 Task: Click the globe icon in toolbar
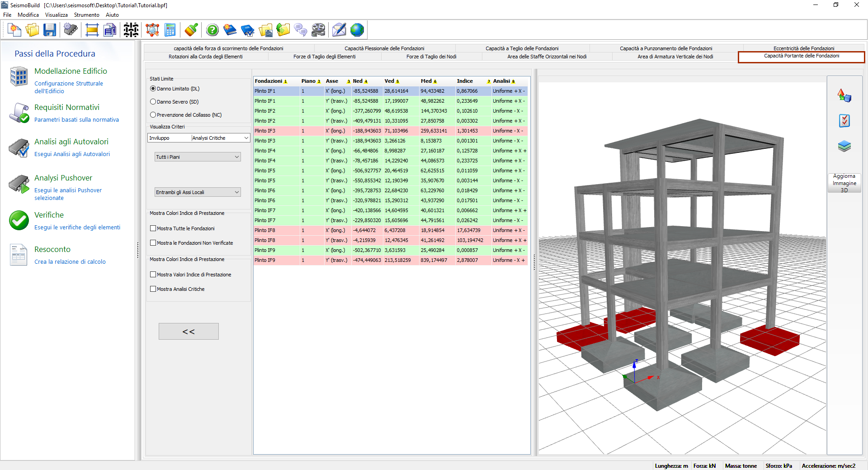(357, 30)
